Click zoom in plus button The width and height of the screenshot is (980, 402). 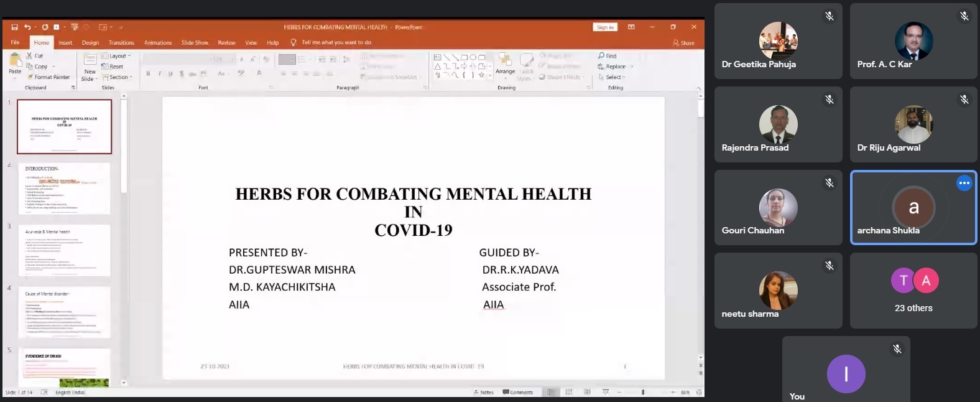point(673,392)
